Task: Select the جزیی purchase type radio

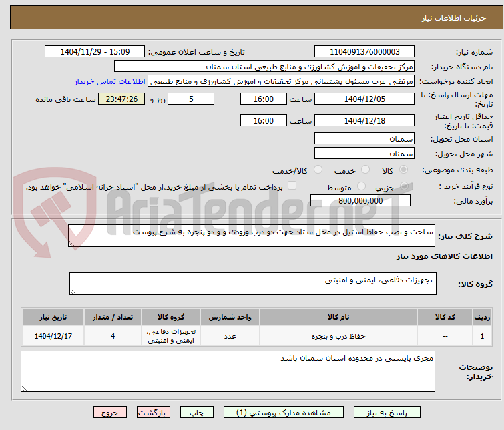Action: [404, 186]
